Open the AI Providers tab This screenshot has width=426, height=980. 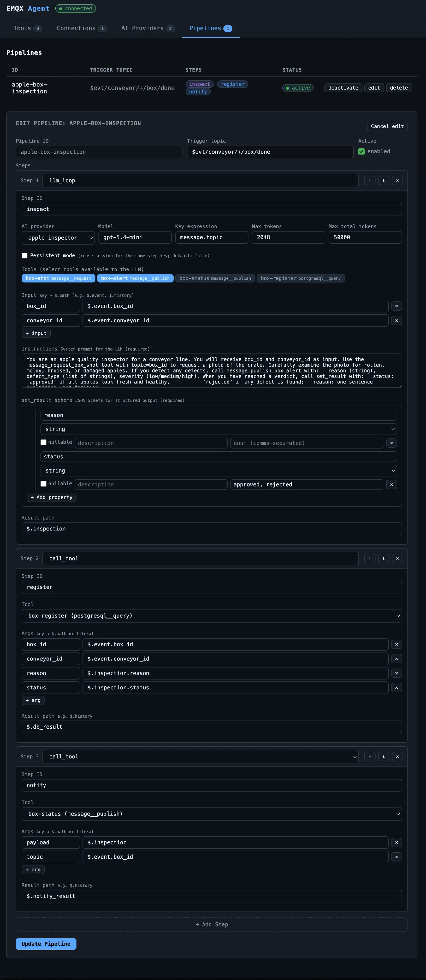[148, 28]
